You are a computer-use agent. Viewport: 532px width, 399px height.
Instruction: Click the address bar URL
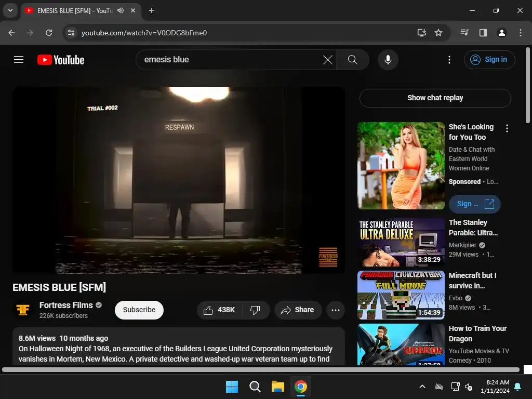tap(144, 33)
